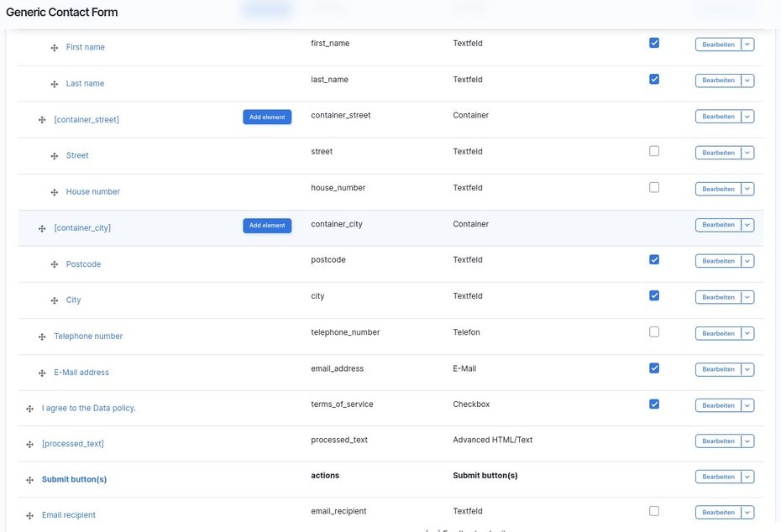Click the drag handle next to Email recipient
Viewport: 781px width, 532px height.
[29, 515]
